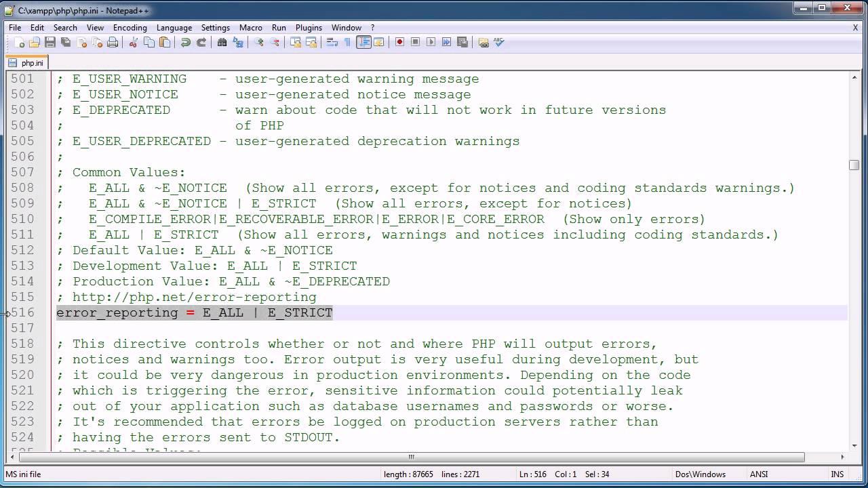This screenshot has height=488, width=868.
Task: Open the Plugins menu
Action: [309, 28]
